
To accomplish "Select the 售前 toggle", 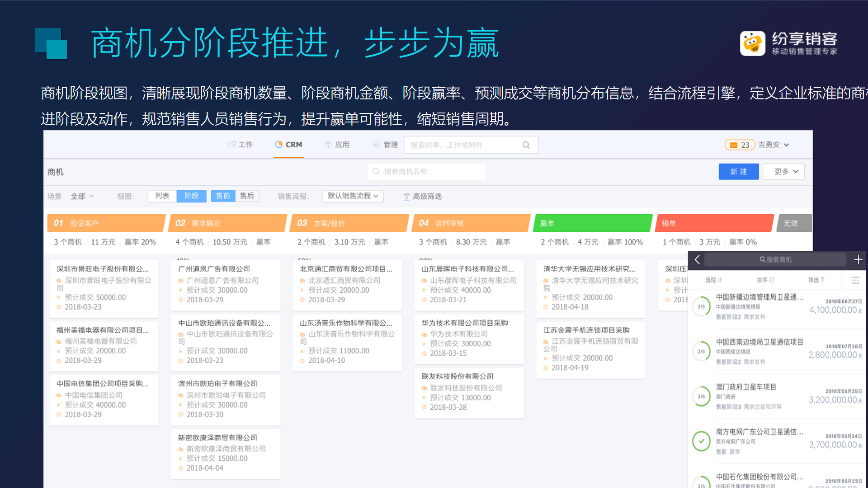I will 223,196.
